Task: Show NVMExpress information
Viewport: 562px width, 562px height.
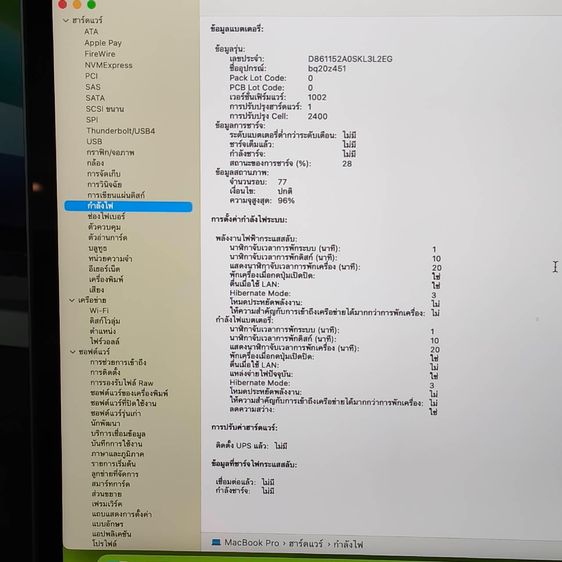Action: 108,65
